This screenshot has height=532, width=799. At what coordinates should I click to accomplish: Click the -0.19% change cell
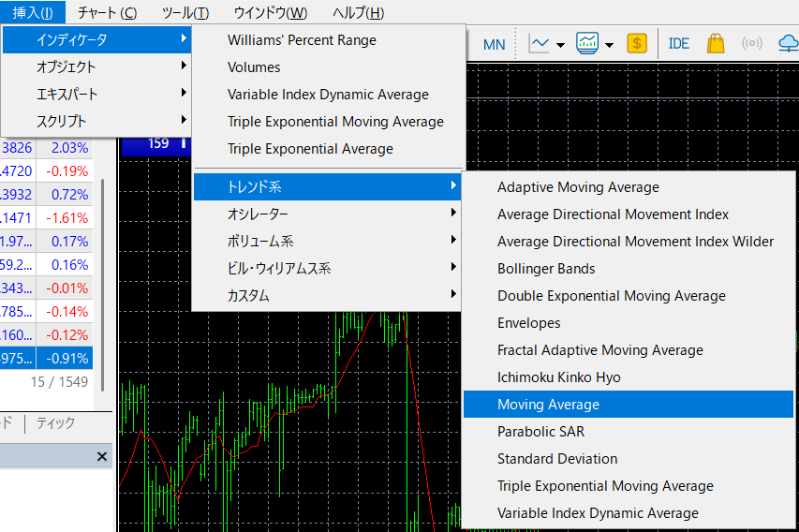point(65,171)
